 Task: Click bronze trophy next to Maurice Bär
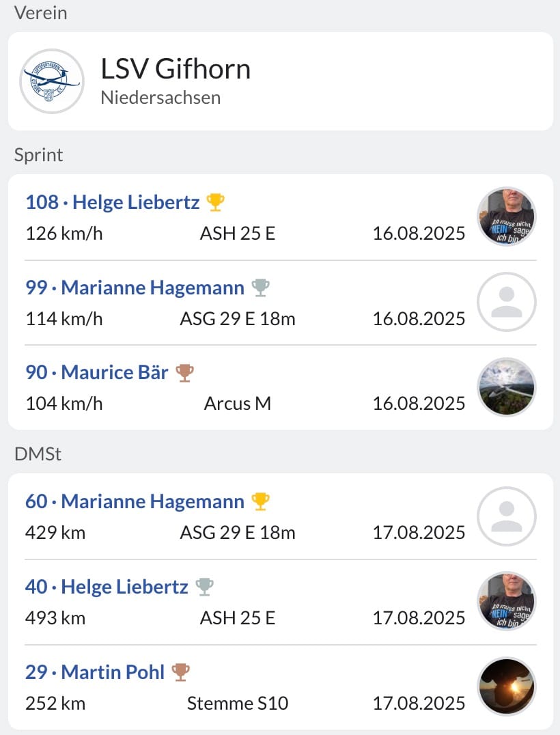184,373
